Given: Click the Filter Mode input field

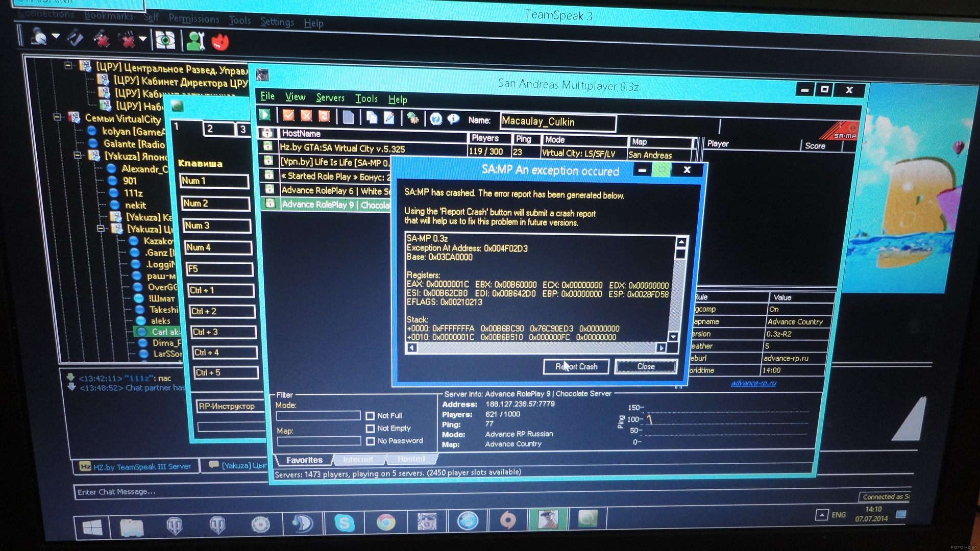Looking at the screenshot, I should coord(318,416).
